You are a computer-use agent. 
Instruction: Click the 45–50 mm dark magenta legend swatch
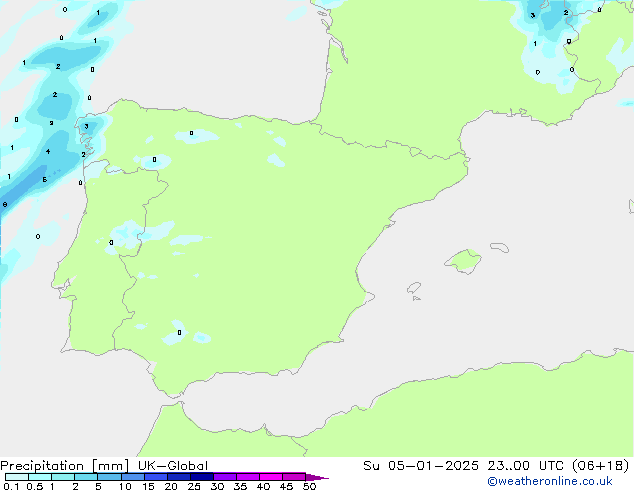(x=294, y=477)
